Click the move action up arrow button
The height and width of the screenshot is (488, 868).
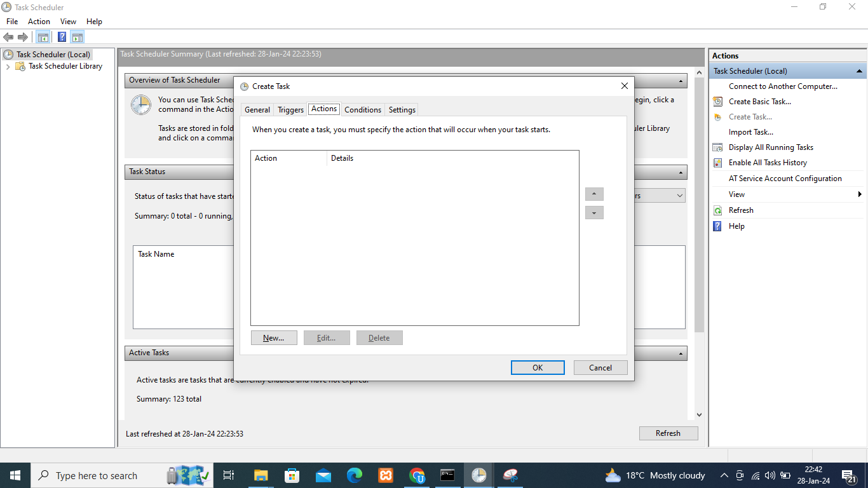(594, 194)
